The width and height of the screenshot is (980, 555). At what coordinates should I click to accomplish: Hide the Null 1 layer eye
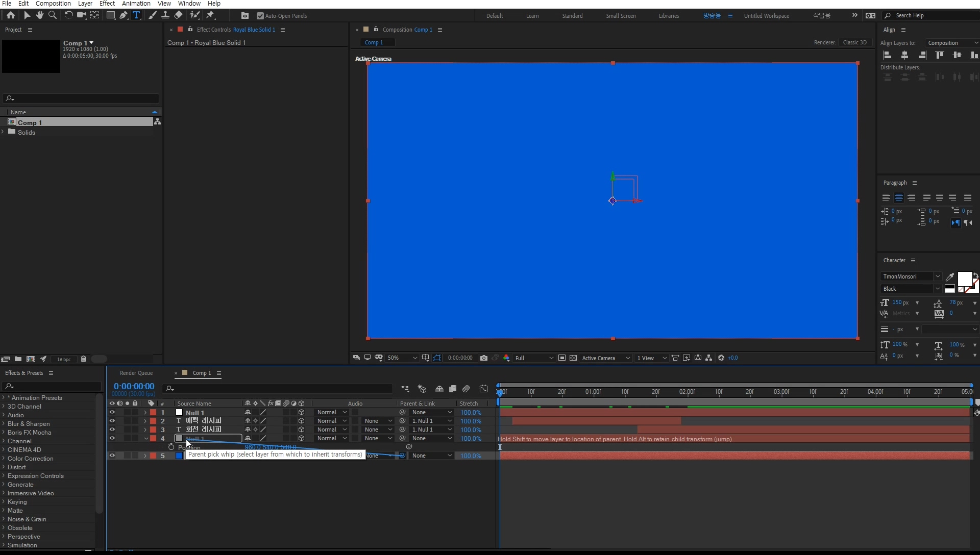click(x=112, y=412)
